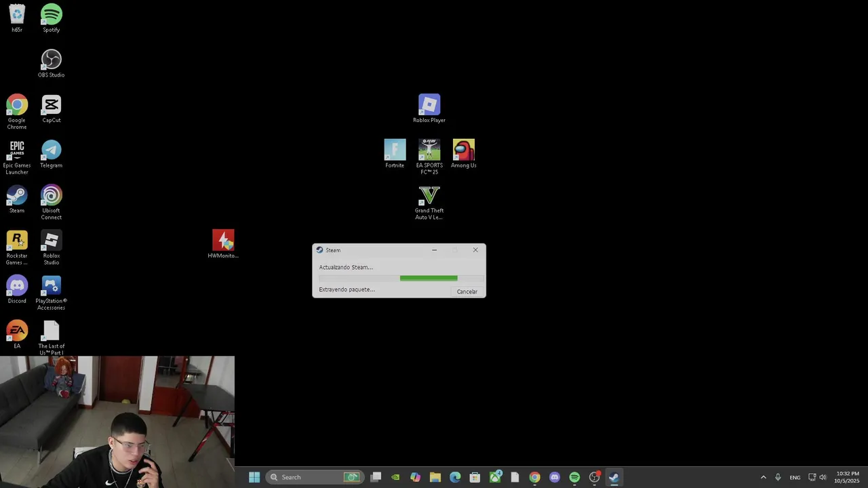Viewport: 868px width, 488px height.
Task: Select the Google Chrome desktop icon
Action: tap(17, 113)
